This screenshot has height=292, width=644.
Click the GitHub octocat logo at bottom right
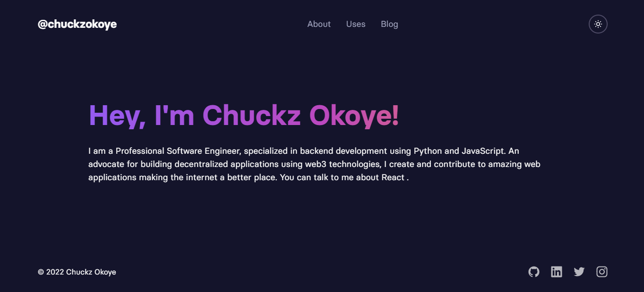(x=533, y=272)
